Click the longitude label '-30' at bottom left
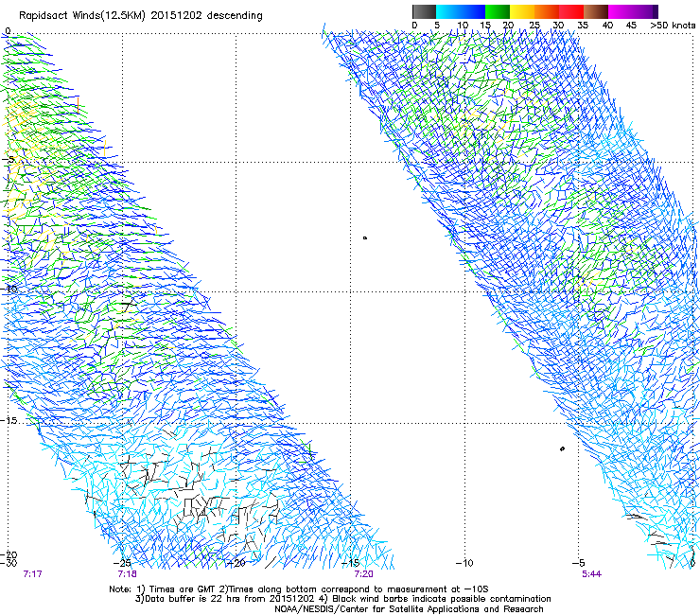Screen dimensions: 700x615 [9, 563]
